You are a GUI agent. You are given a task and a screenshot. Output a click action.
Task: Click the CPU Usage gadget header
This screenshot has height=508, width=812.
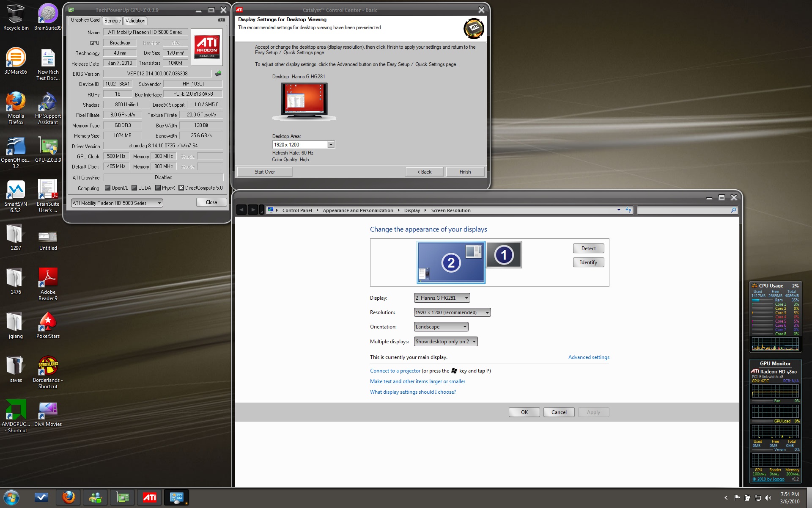[775, 286]
